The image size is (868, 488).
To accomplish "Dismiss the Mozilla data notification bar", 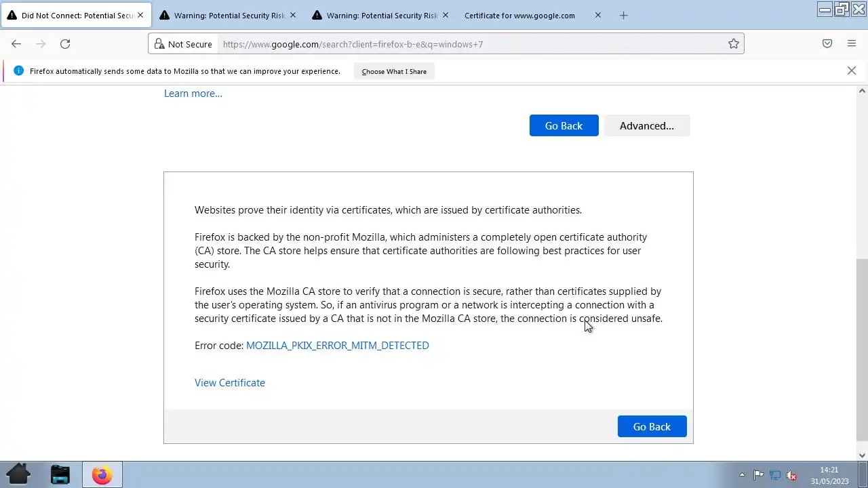I will coord(852,70).
